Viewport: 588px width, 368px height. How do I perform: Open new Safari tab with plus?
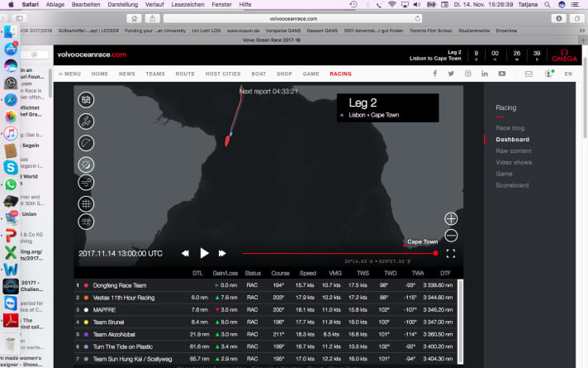coord(583,40)
